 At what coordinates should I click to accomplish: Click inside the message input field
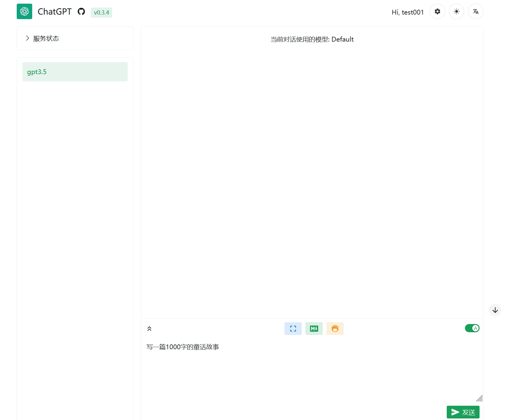(304, 364)
